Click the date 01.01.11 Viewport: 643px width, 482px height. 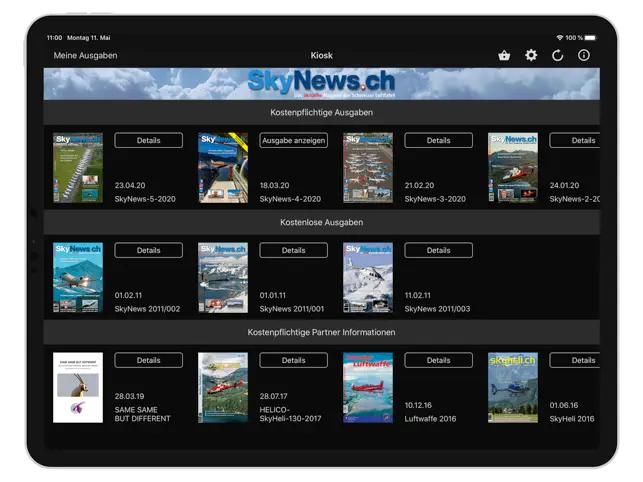(x=273, y=295)
